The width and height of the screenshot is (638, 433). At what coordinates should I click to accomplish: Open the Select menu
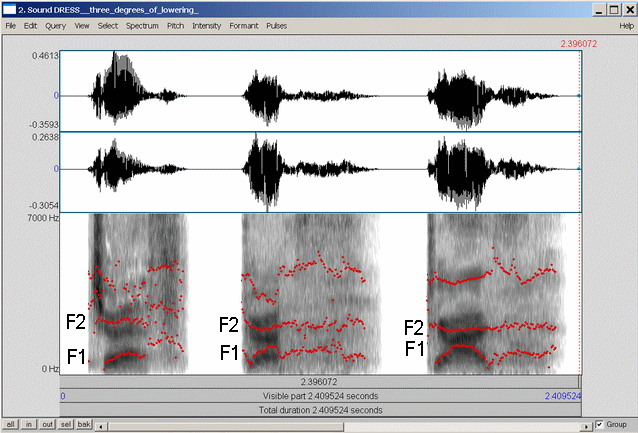[107, 24]
